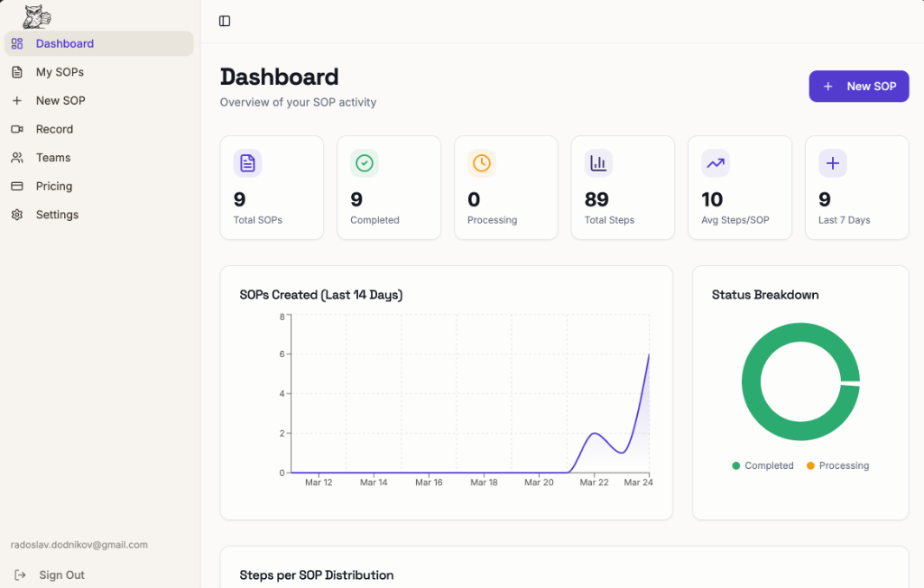Click the fox logo at top of sidebar
Viewport: 924px width, 588px height.
(34, 16)
